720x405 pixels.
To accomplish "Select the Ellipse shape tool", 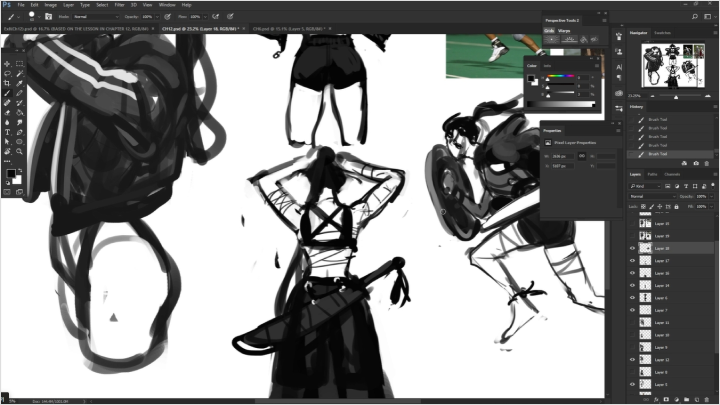I will (19, 142).
